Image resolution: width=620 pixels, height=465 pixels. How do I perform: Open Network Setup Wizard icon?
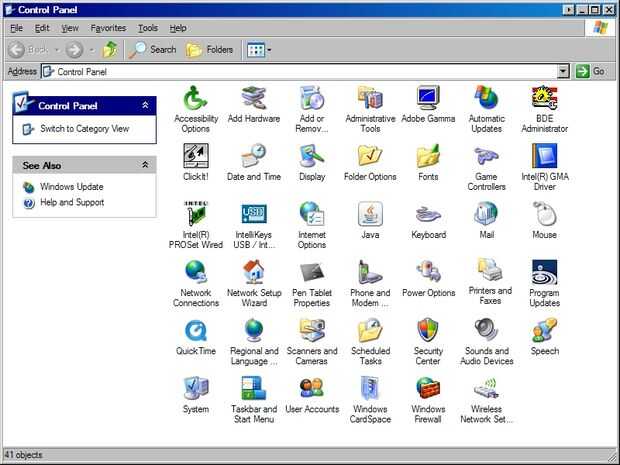[253, 272]
